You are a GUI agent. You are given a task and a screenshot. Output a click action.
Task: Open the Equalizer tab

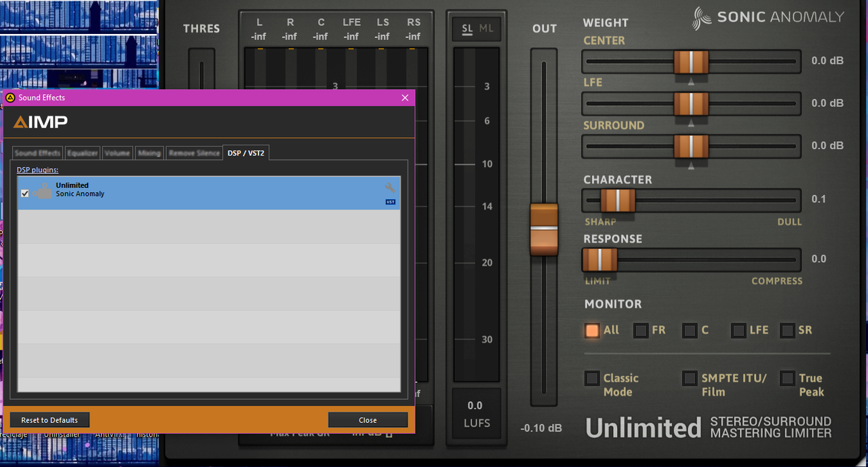pyautogui.click(x=83, y=153)
